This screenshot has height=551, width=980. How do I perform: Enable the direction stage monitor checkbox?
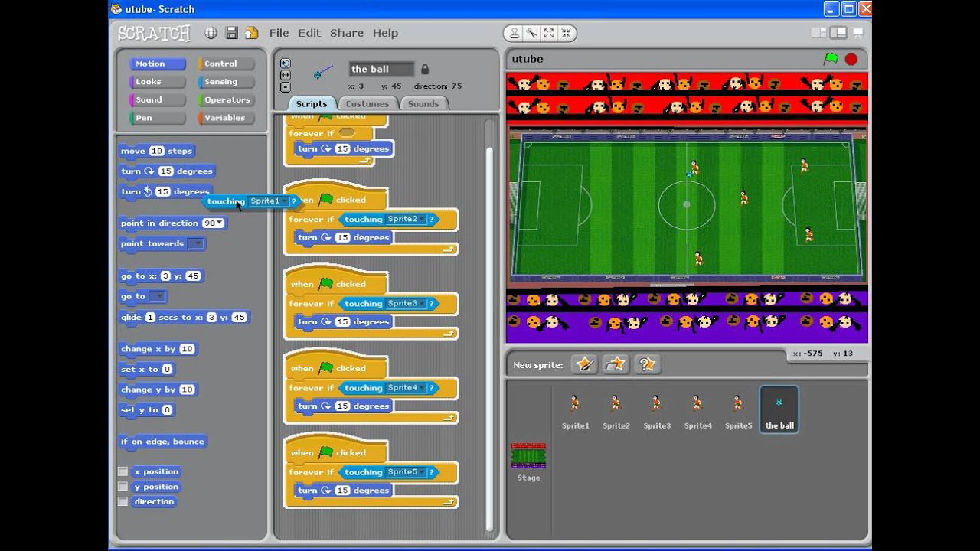point(122,502)
